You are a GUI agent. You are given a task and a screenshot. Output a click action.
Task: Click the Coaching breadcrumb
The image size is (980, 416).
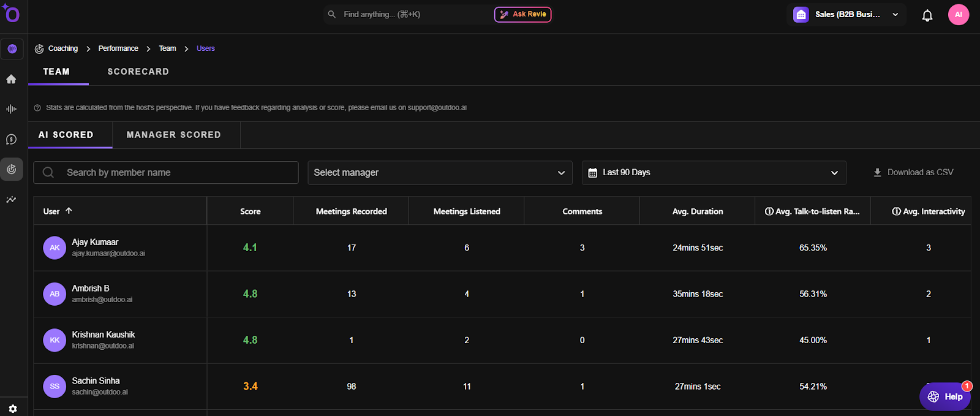point(63,48)
